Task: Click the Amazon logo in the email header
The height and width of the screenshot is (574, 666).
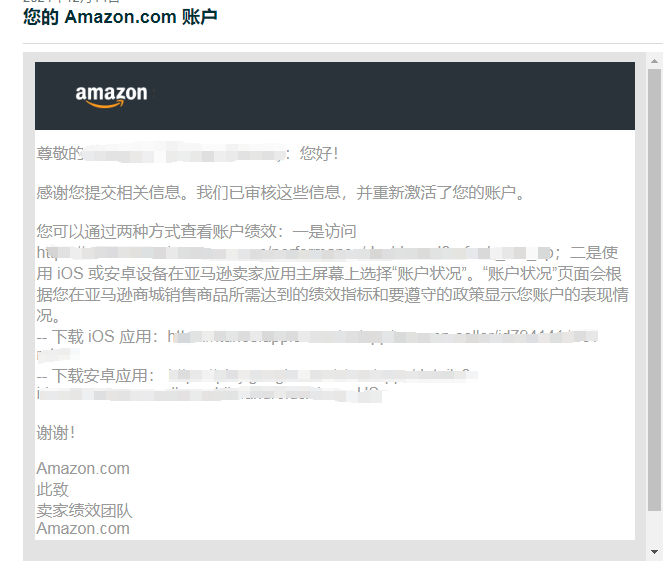Action: coord(111,96)
